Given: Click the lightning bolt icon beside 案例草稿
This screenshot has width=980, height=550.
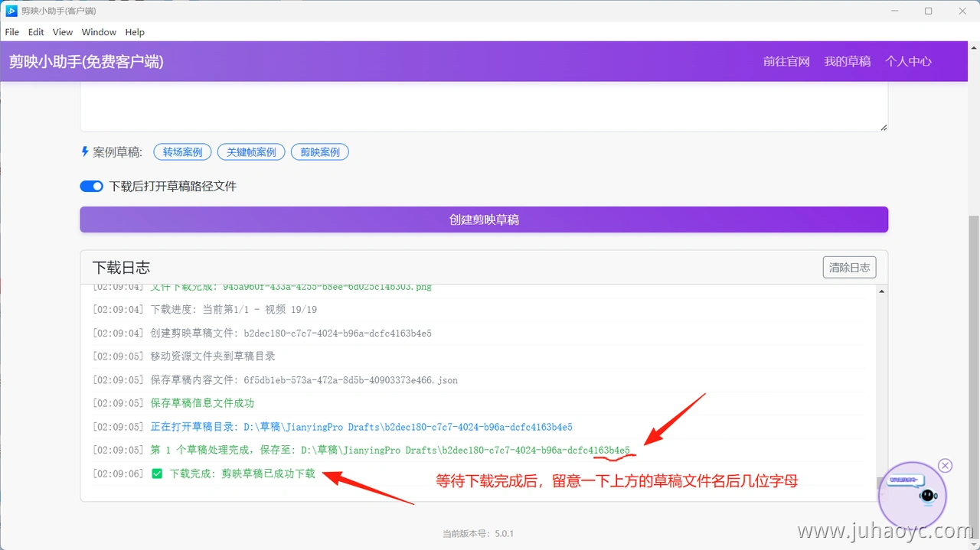Looking at the screenshot, I should [x=85, y=151].
